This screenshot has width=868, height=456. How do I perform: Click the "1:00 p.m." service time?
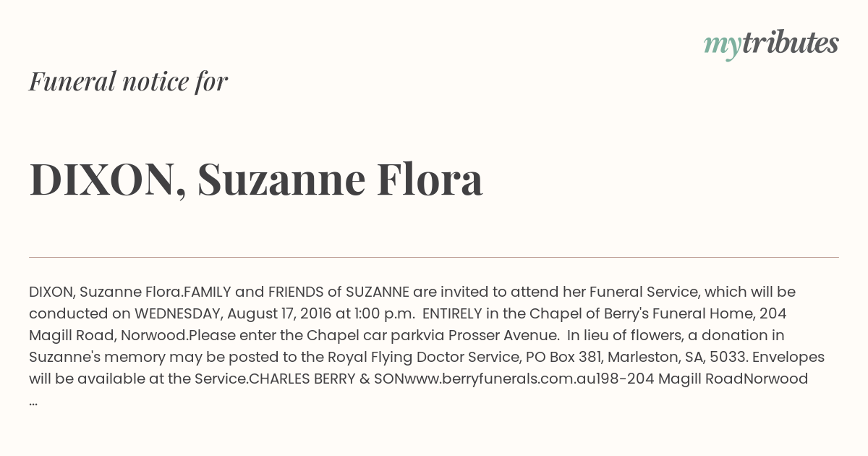[385, 314]
